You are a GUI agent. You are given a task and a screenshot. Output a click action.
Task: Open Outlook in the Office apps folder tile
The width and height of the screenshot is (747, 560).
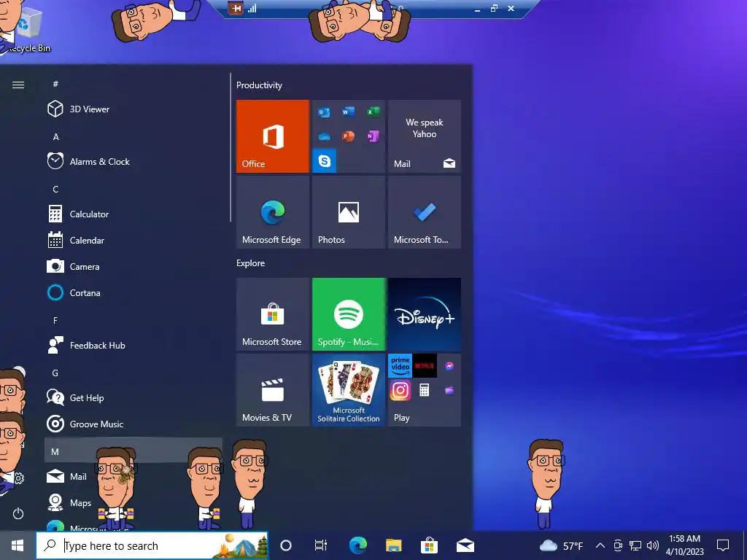pos(324,112)
